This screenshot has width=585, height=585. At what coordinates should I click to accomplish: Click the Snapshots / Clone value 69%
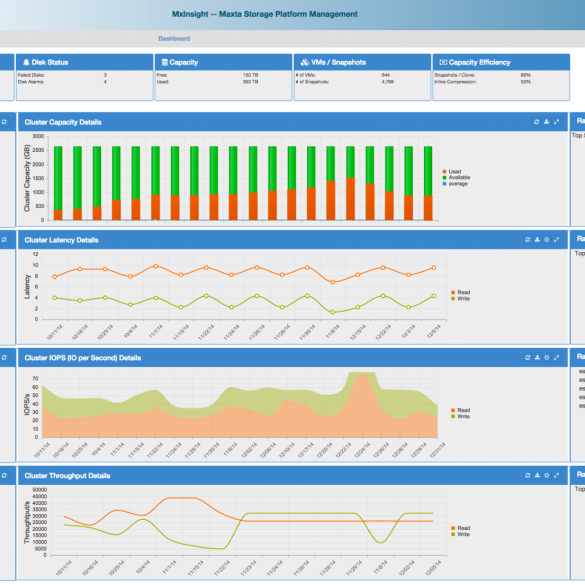pyautogui.click(x=526, y=75)
